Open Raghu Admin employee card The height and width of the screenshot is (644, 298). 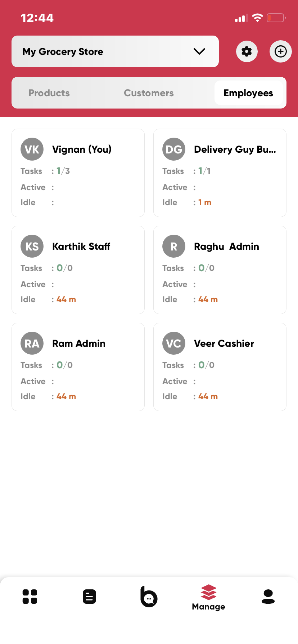tap(220, 270)
